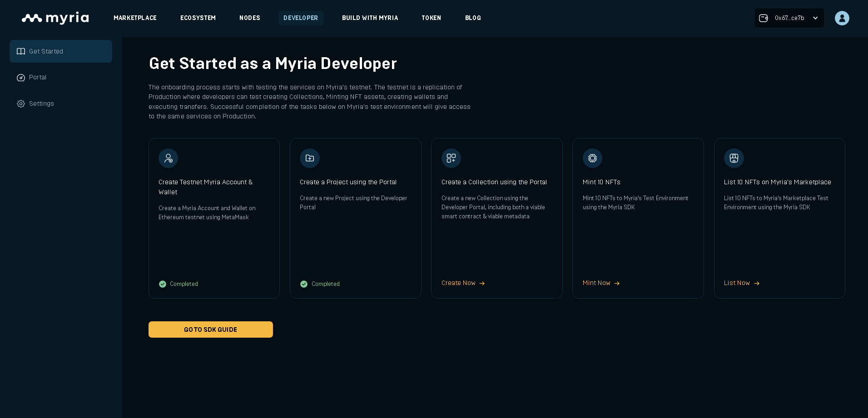Select the Developer nav tab
Image resolution: width=868 pixels, height=418 pixels.
click(x=301, y=18)
